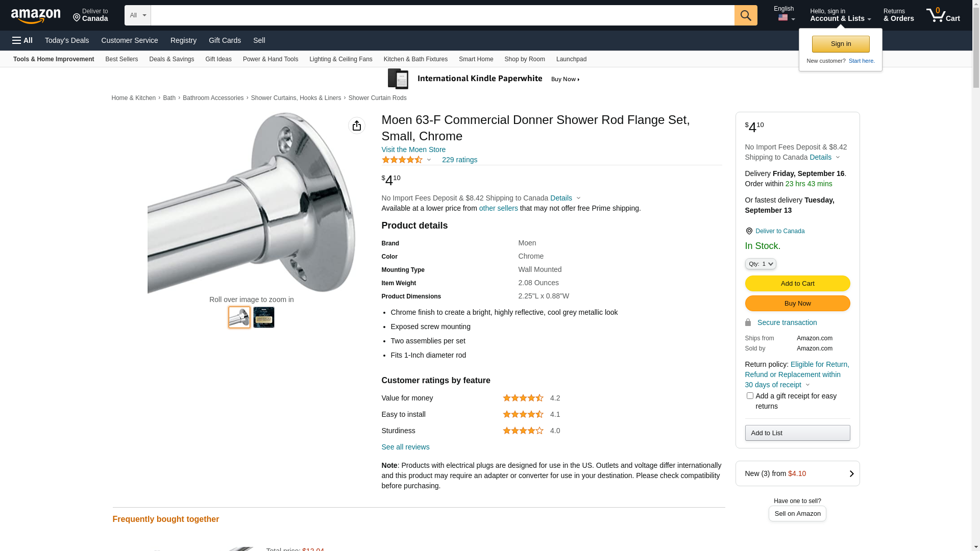The width and height of the screenshot is (980, 551).
Task: Click inside the Amazon search field
Action: [x=442, y=15]
